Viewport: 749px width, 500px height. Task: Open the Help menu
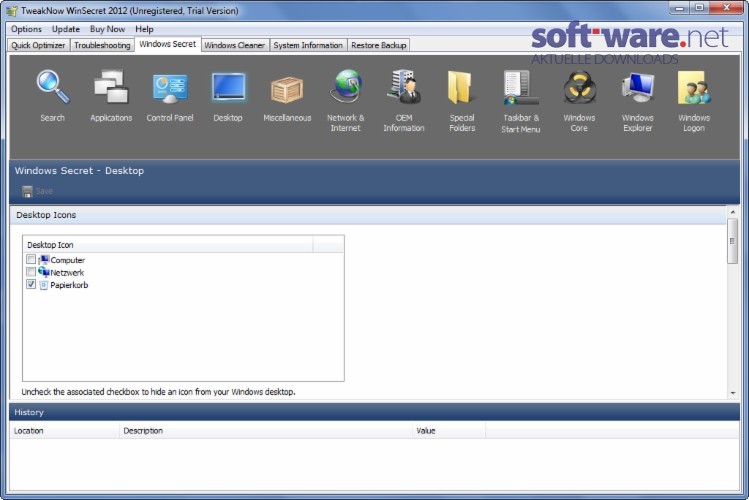(x=144, y=29)
